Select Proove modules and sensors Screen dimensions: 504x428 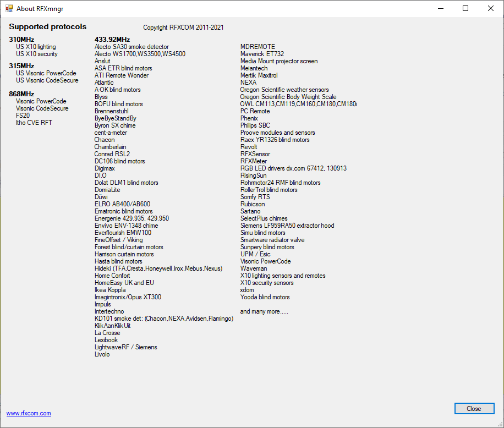(278, 133)
